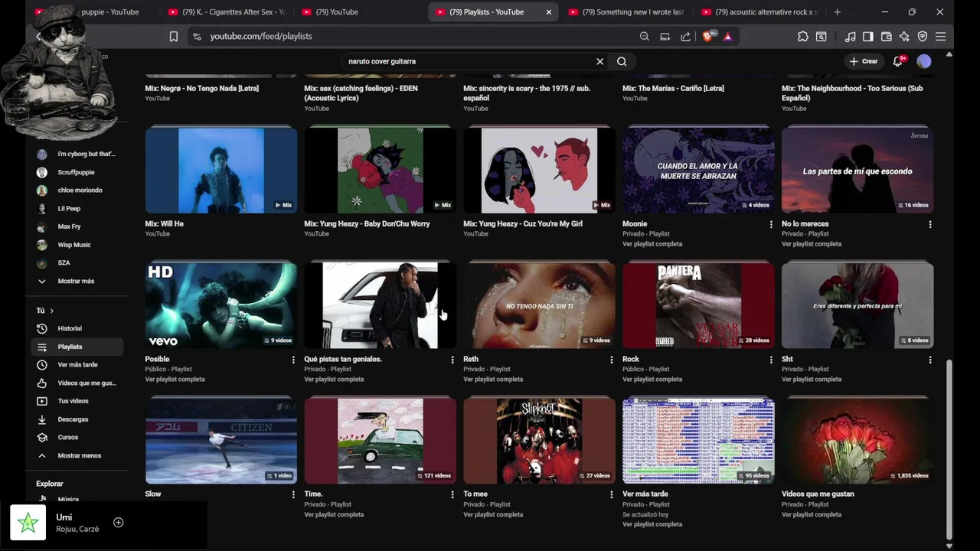Run search with the magnifier button
This screenshot has width=980, height=551.
[x=622, y=61]
